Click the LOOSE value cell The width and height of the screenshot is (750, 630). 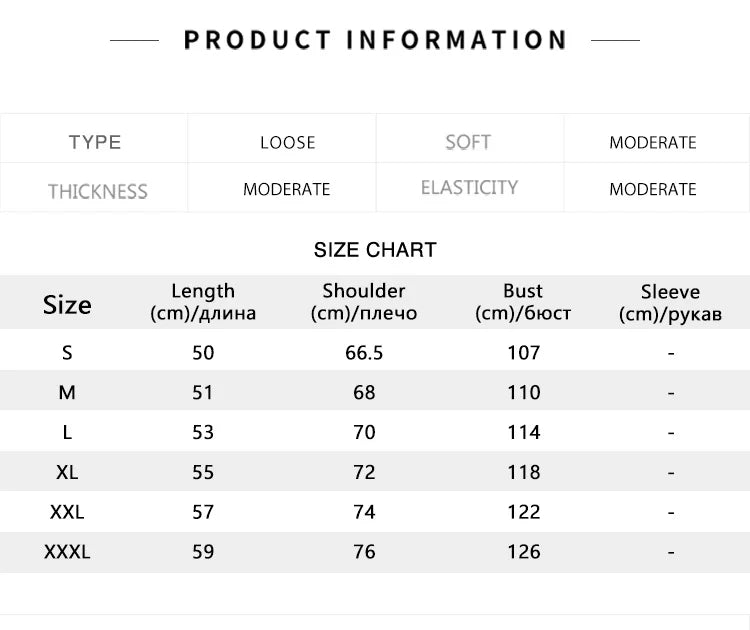[x=287, y=143]
